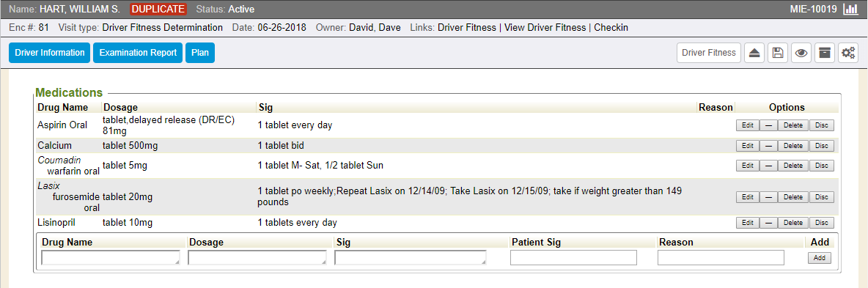The width and height of the screenshot is (868, 288).
Task: Click the Driver Fitness toolbar button
Action: coord(709,53)
